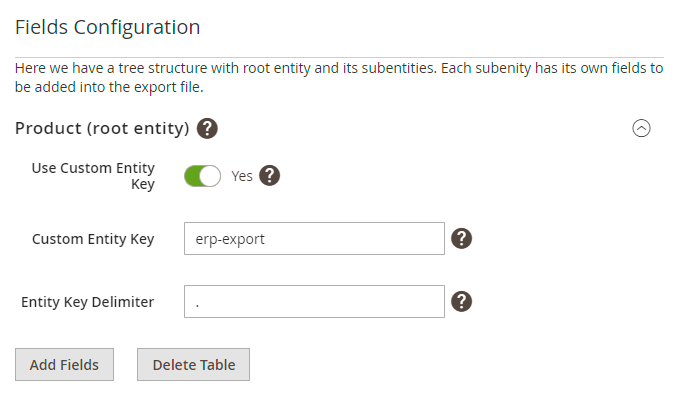Click into the Entity Key Delimiter input
Viewport: 678px width, 413px height.
click(x=314, y=301)
